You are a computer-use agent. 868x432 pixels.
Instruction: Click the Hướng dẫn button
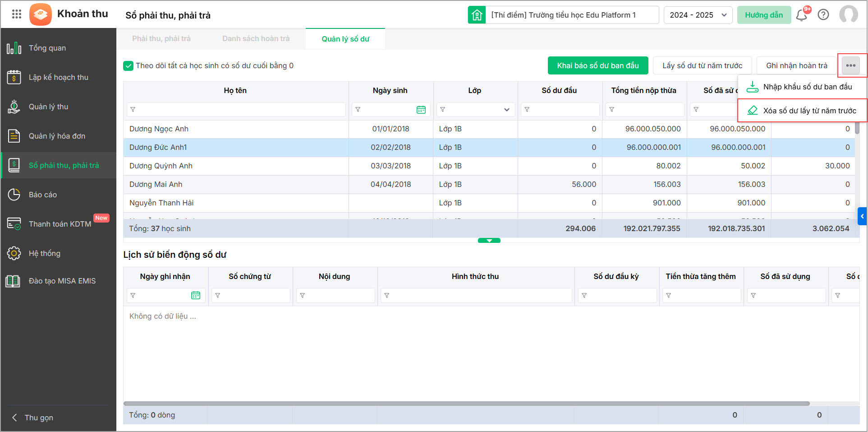pos(764,15)
